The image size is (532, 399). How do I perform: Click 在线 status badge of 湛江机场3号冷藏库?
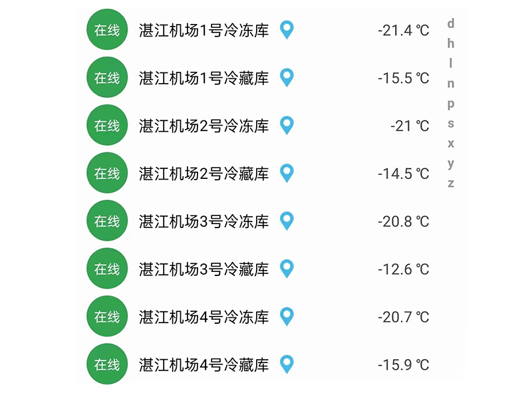[107, 269]
